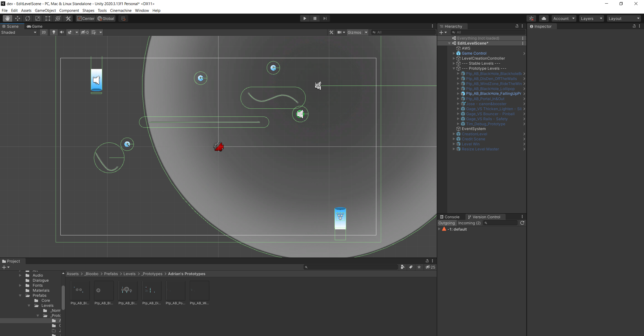The height and width of the screenshot is (336, 644).
Task: Select the EventSystem object
Action: 473,129
